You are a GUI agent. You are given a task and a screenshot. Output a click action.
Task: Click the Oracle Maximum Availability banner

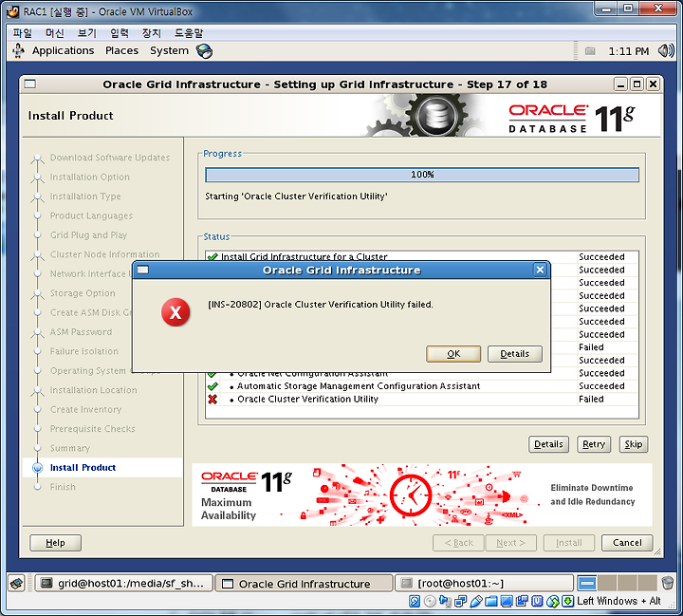click(421, 495)
